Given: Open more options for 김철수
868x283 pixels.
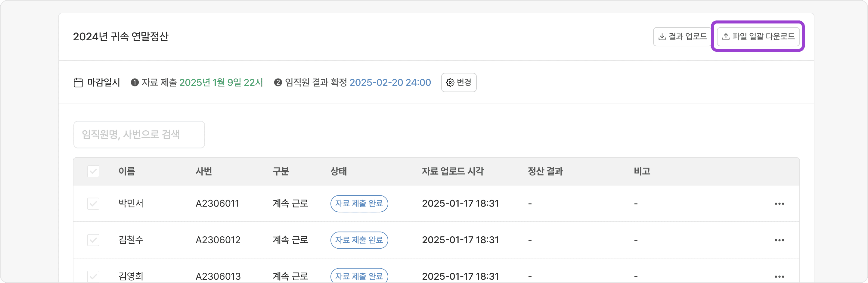Looking at the screenshot, I should (x=779, y=240).
